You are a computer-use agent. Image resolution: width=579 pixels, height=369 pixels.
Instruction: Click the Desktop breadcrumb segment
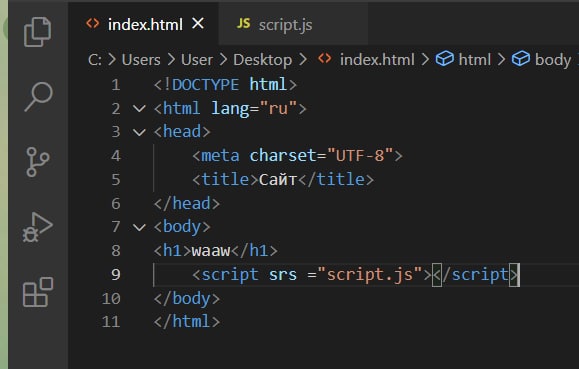[x=263, y=60]
